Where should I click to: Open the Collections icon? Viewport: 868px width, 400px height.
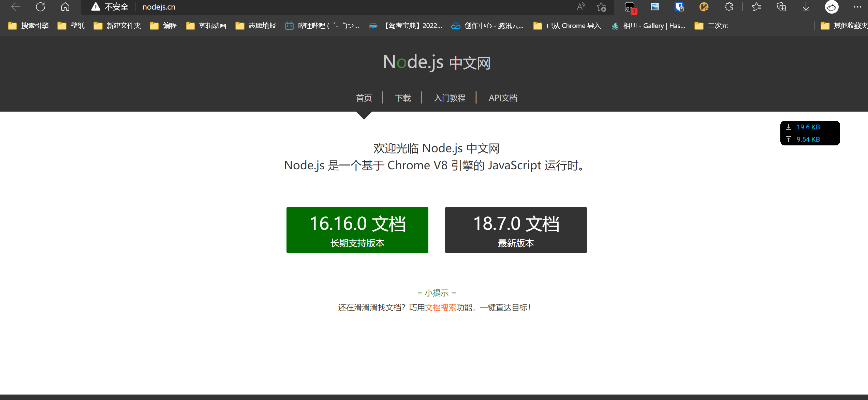coord(781,7)
